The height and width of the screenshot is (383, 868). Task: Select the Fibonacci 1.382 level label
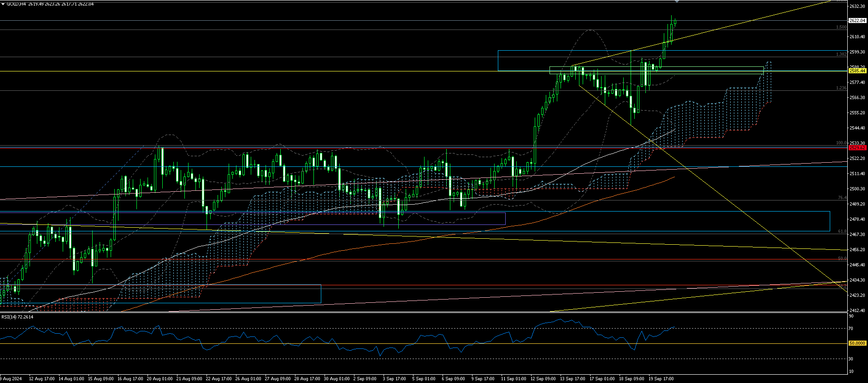pyautogui.click(x=841, y=54)
